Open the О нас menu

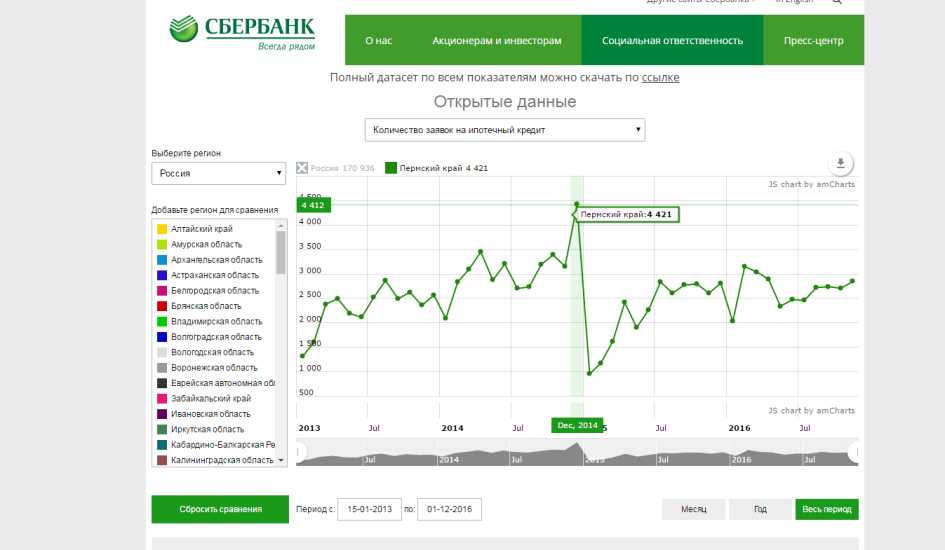[x=378, y=40]
